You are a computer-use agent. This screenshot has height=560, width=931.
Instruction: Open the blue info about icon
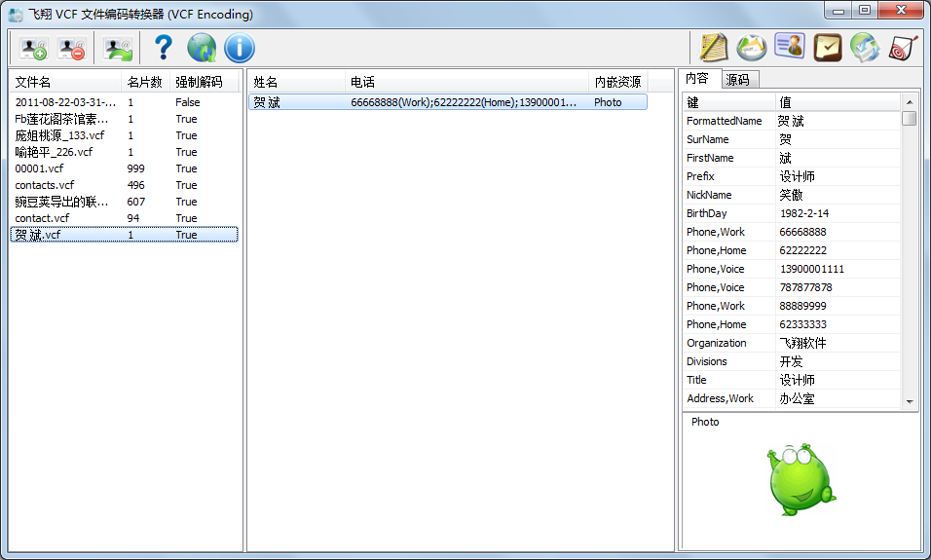click(x=240, y=48)
